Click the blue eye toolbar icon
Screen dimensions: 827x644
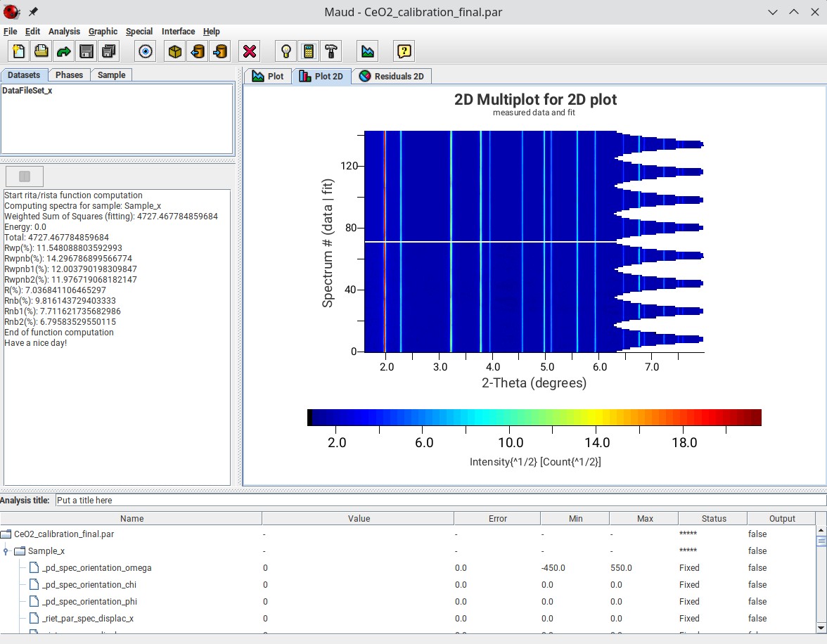point(146,51)
